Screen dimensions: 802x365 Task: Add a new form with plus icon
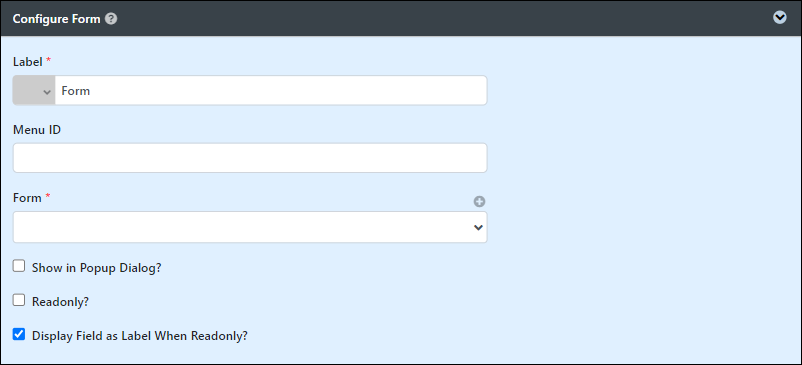(479, 202)
